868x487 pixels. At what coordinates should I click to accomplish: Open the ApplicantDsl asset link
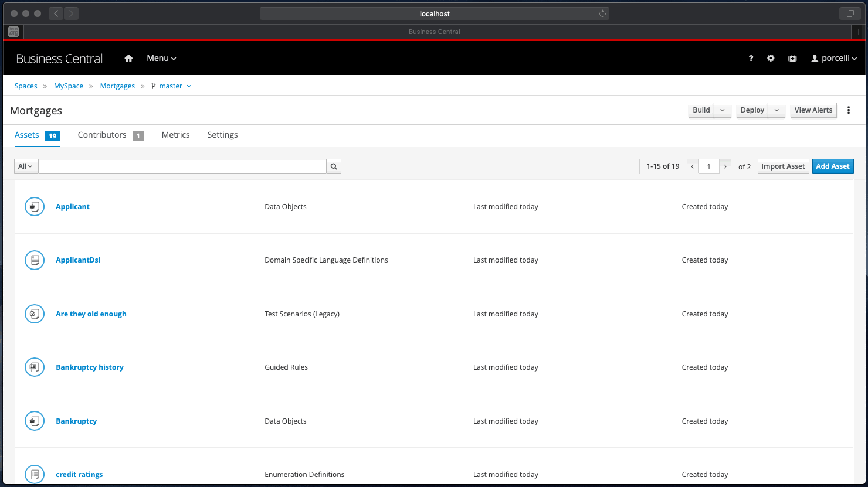tap(78, 260)
